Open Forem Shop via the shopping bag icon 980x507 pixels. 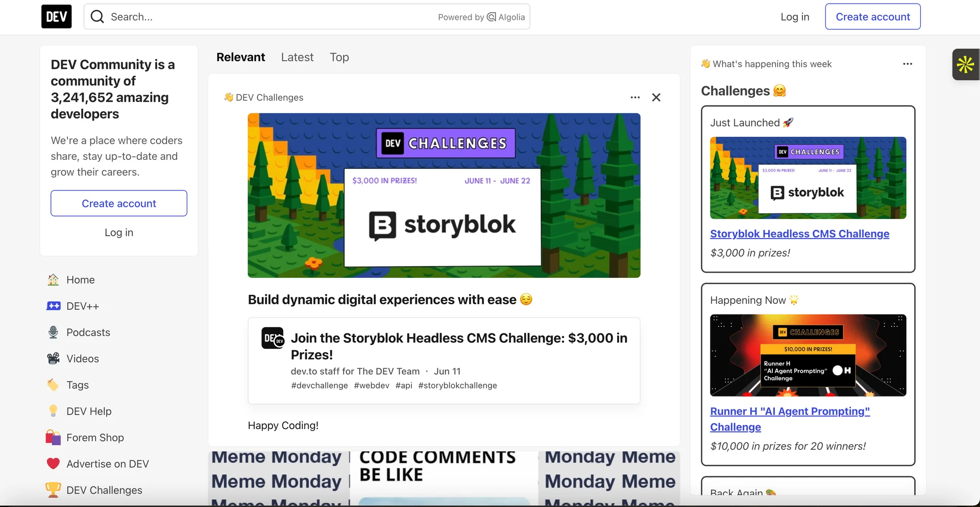click(53, 438)
